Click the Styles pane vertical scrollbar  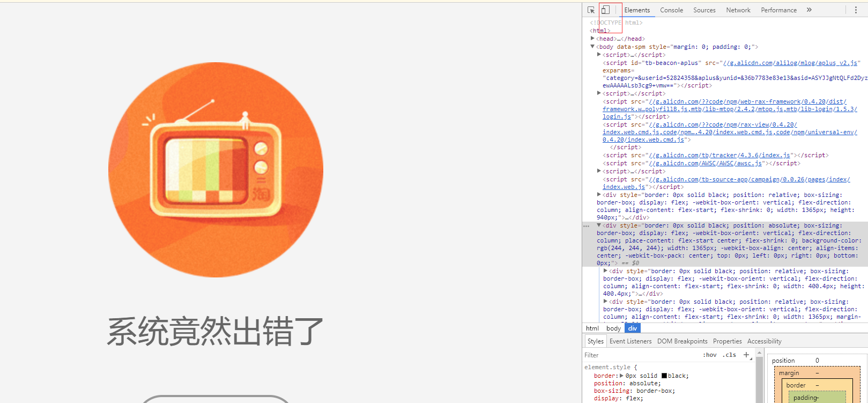(x=759, y=378)
